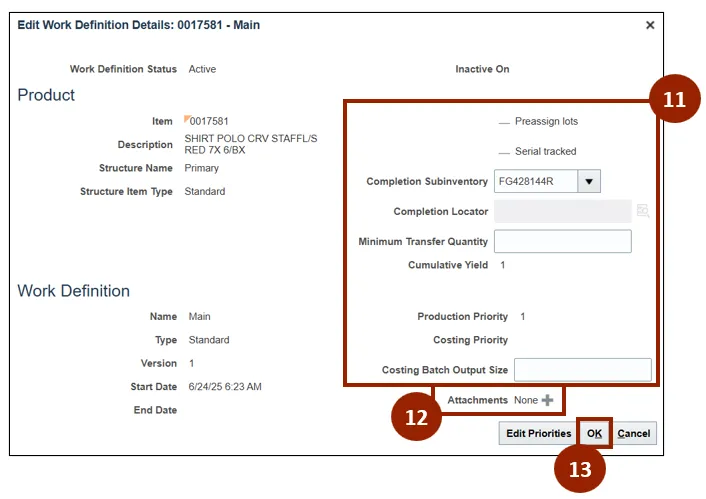This screenshot has height=499, width=706.
Task: Cancel the work definition edit
Action: [633, 433]
